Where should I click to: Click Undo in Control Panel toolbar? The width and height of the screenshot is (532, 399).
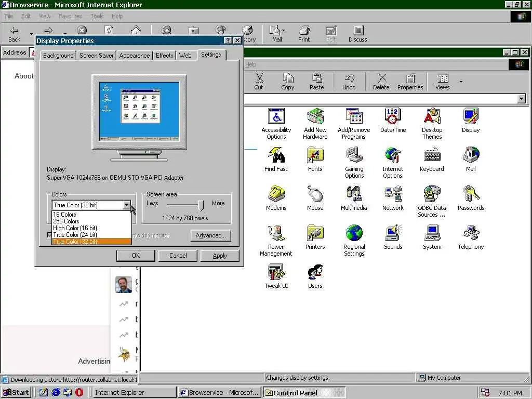click(349, 82)
